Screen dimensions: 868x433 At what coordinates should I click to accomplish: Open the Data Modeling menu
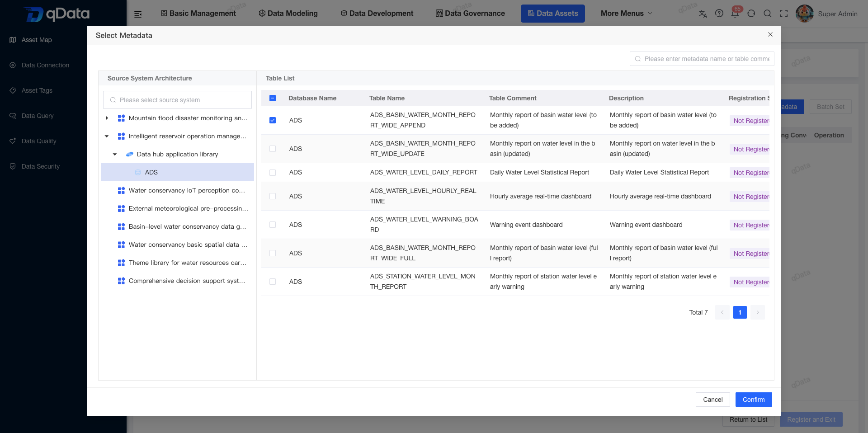[x=288, y=14]
